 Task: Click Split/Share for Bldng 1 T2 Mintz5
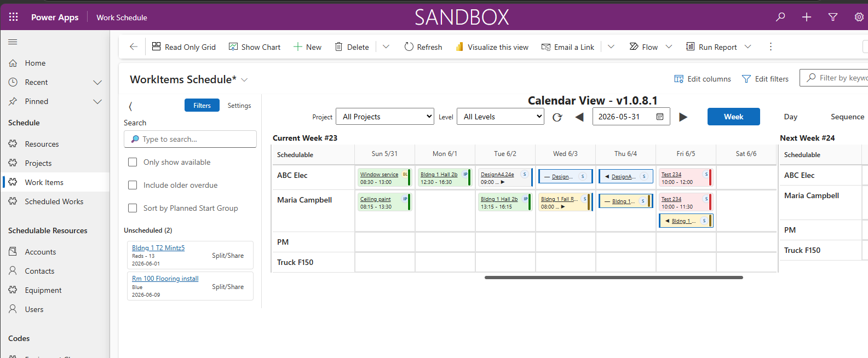click(x=228, y=256)
